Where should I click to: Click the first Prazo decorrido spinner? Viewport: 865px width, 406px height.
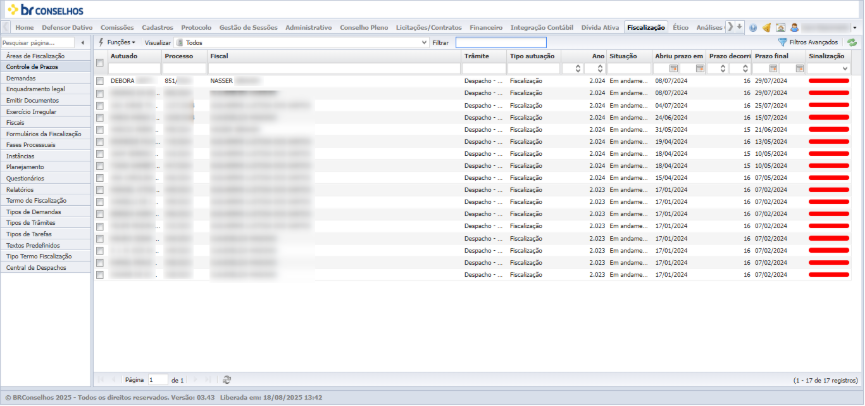(x=723, y=68)
